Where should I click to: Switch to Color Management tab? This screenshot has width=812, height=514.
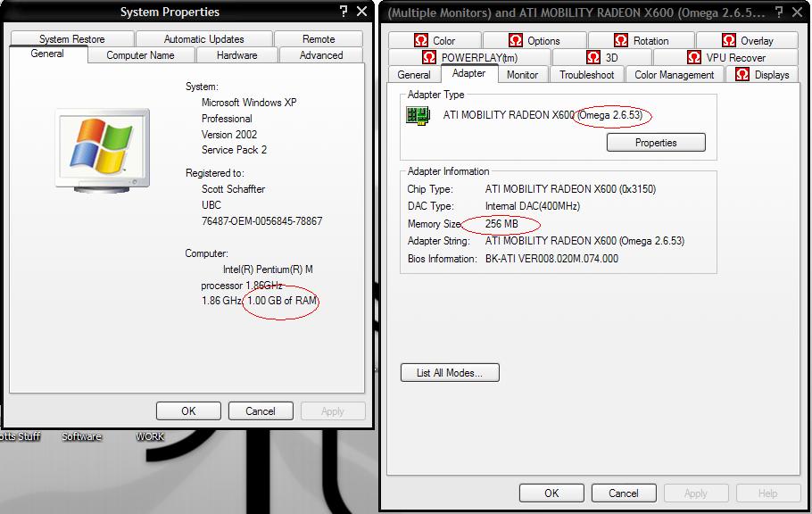click(x=675, y=75)
